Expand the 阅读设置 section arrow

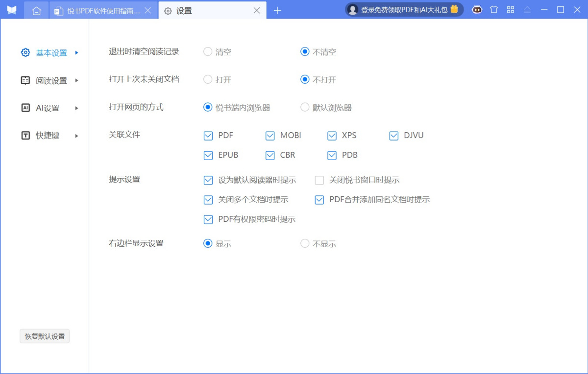pyautogui.click(x=76, y=80)
